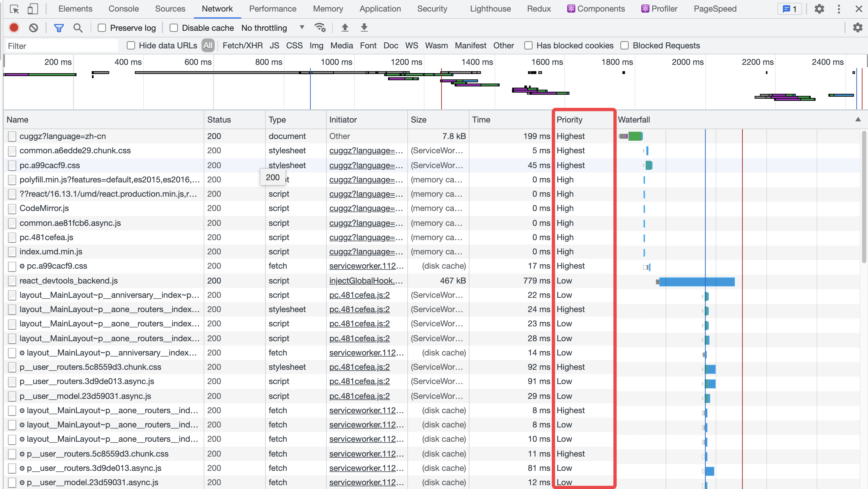
Task: Open the Lighthouse tab
Action: click(490, 9)
